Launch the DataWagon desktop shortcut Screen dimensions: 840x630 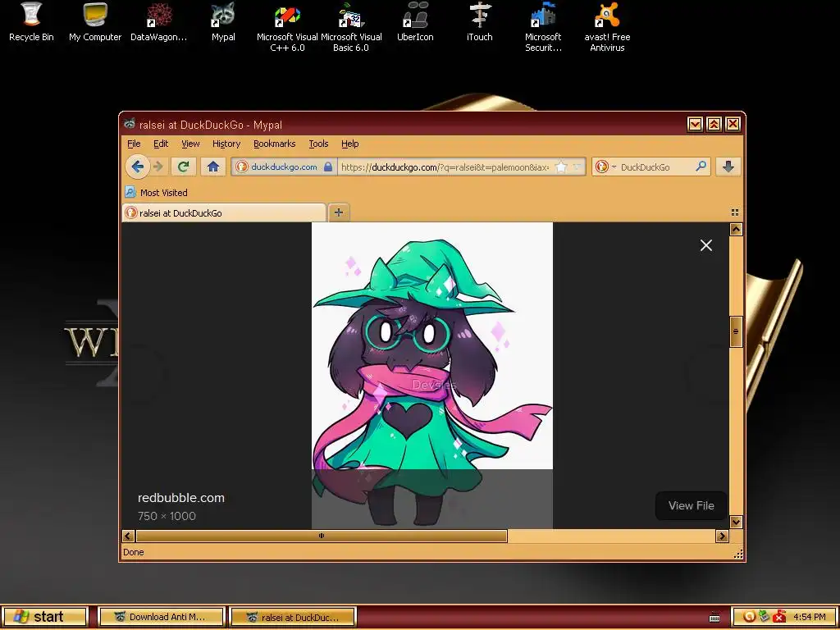coord(158,22)
